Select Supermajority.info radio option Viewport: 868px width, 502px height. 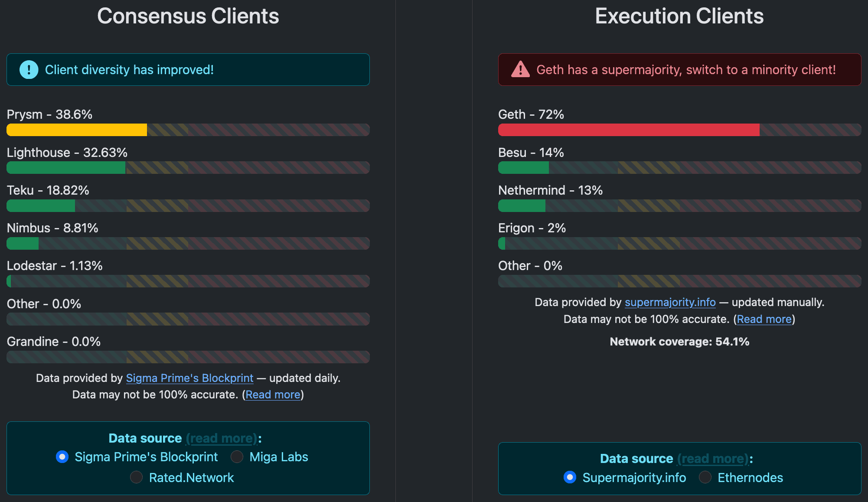coord(570,477)
